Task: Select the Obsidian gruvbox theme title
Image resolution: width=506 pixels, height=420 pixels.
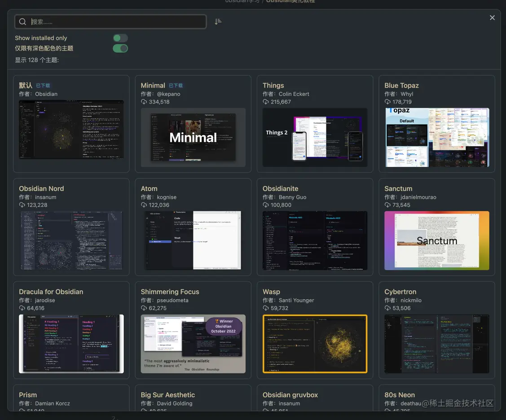Action: click(x=290, y=395)
